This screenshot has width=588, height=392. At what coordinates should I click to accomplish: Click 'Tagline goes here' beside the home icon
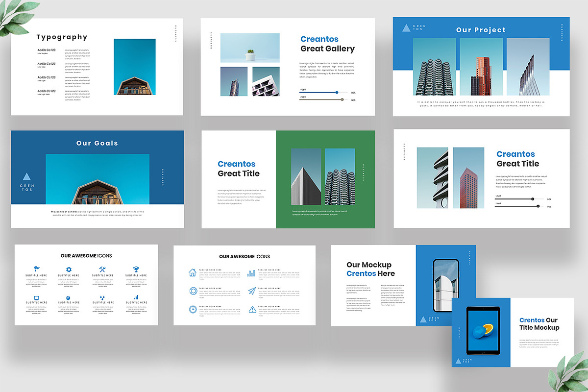(x=211, y=269)
